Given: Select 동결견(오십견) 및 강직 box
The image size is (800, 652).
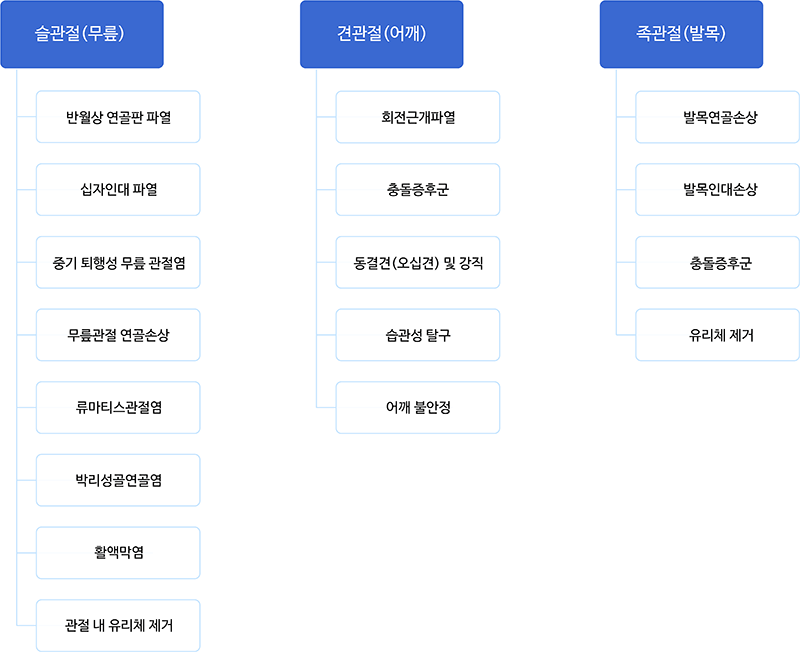Looking at the screenshot, I should click(x=418, y=262).
